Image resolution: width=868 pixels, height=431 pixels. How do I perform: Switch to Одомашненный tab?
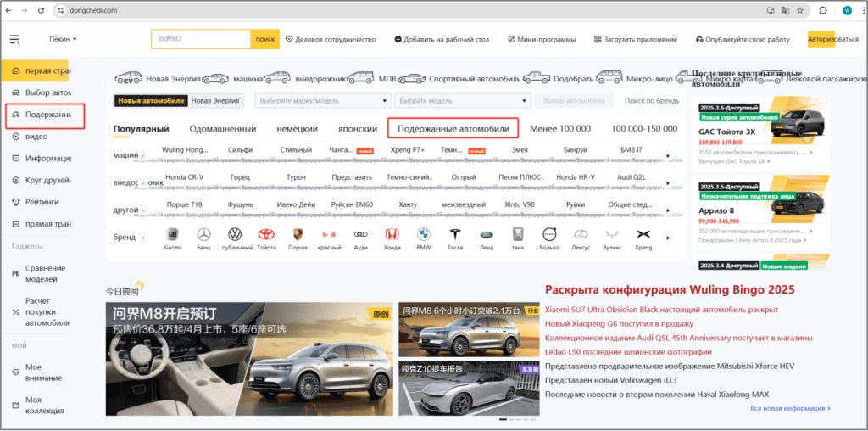tap(223, 129)
